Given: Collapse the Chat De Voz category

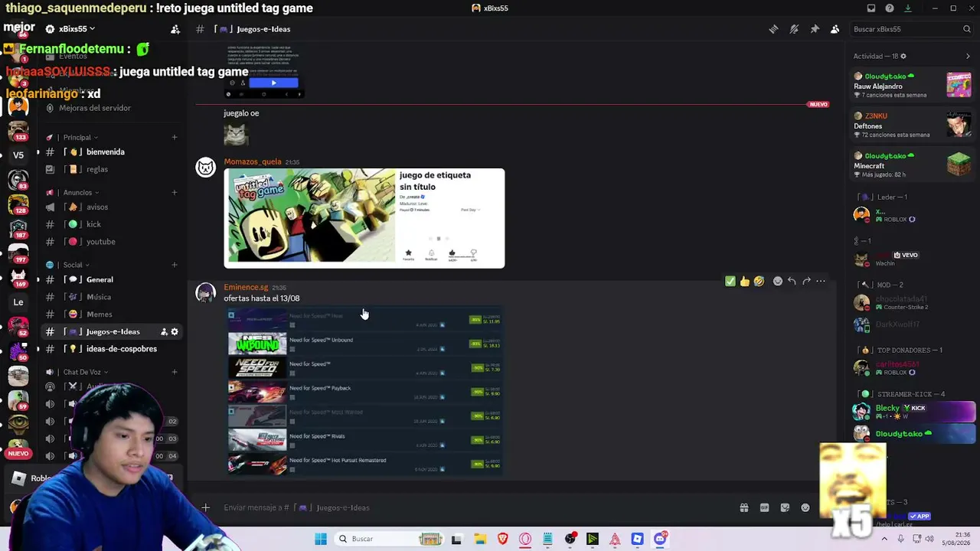Looking at the screenshot, I should [x=86, y=372].
